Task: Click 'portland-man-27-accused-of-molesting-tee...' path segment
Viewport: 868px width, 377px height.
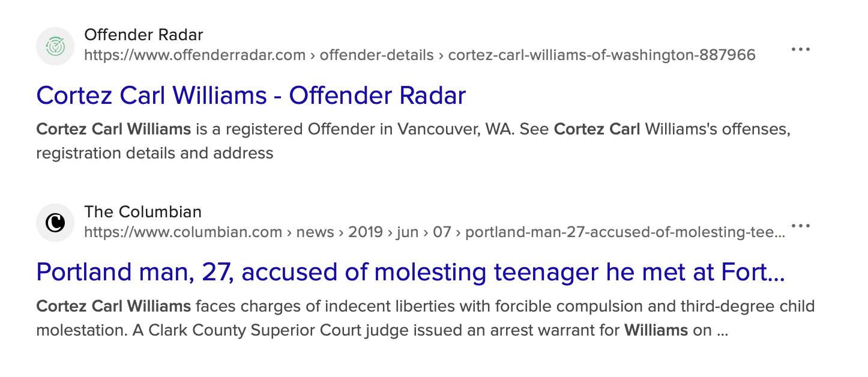Action: click(x=624, y=232)
